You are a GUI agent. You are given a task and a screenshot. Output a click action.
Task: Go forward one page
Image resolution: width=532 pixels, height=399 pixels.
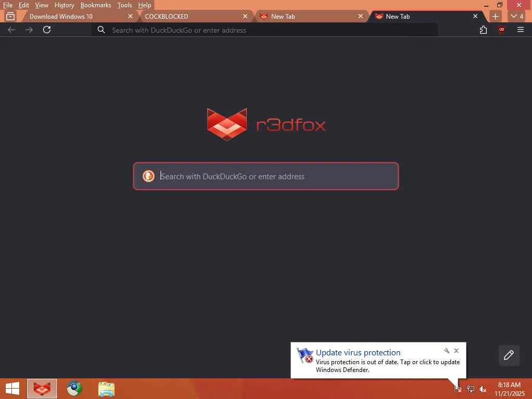point(29,30)
